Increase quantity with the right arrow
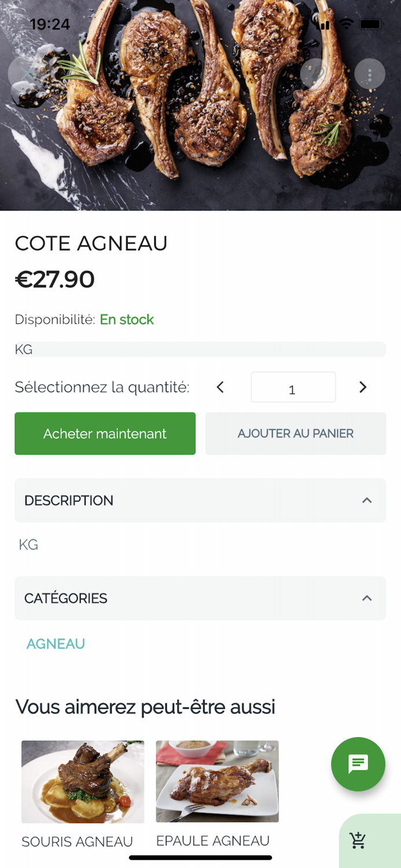Screen dimensions: 401x868 [363, 387]
